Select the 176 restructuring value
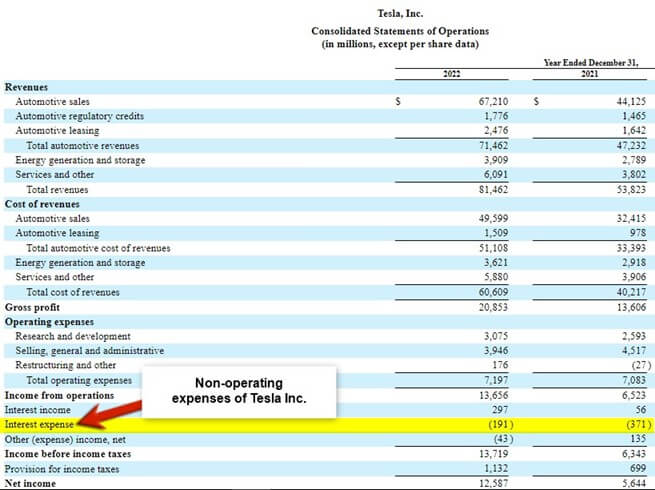This screenshot has width=655, height=490. (500, 365)
